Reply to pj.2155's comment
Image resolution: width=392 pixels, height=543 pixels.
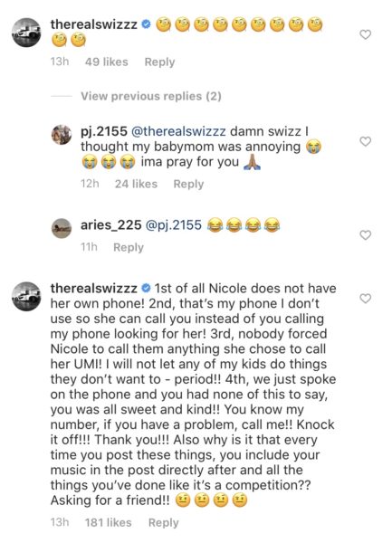tap(188, 184)
